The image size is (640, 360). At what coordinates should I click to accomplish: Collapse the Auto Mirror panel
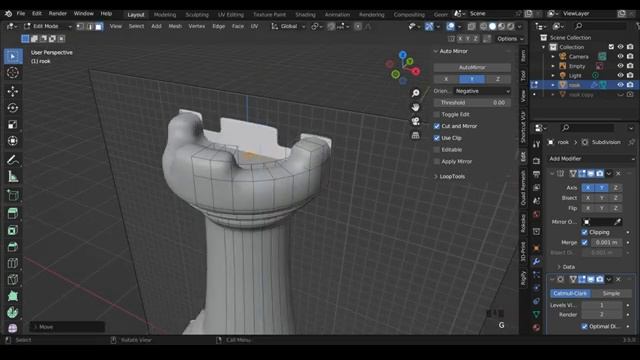[436, 51]
